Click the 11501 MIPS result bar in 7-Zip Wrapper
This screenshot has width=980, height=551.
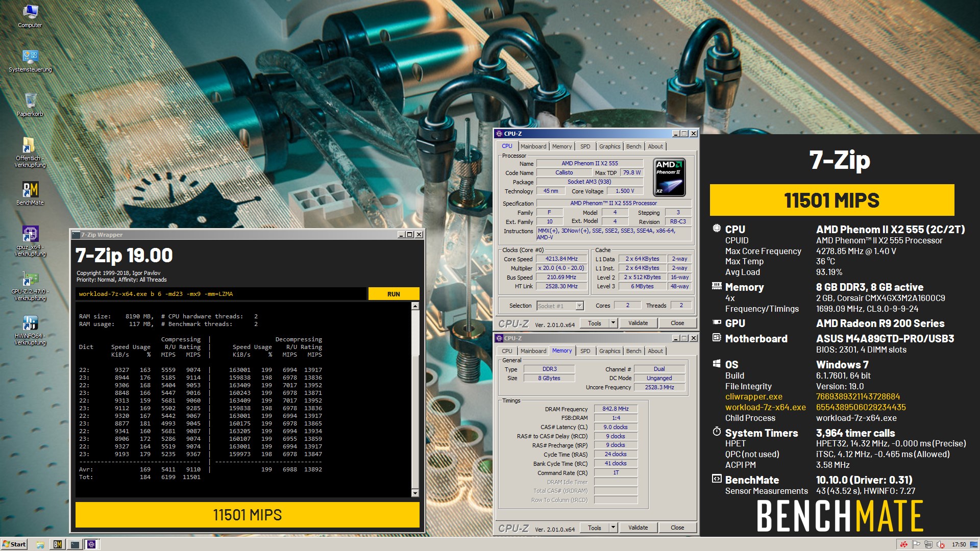(x=248, y=515)
